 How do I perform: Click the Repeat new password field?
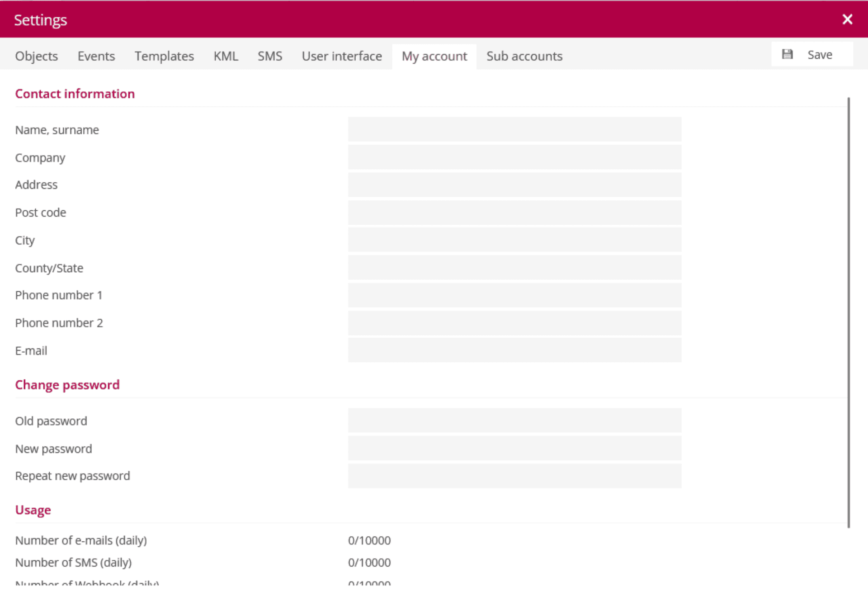click(x=514, y=476)
